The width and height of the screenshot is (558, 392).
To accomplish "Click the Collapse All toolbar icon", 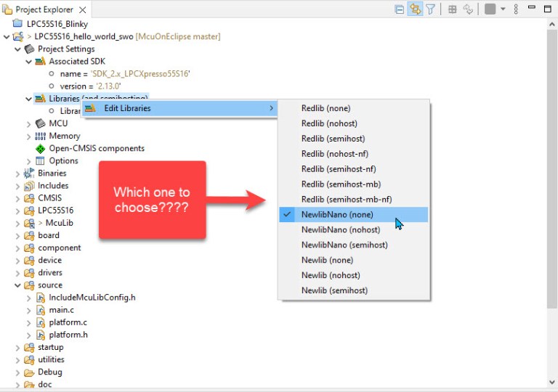I will point(399,9).
